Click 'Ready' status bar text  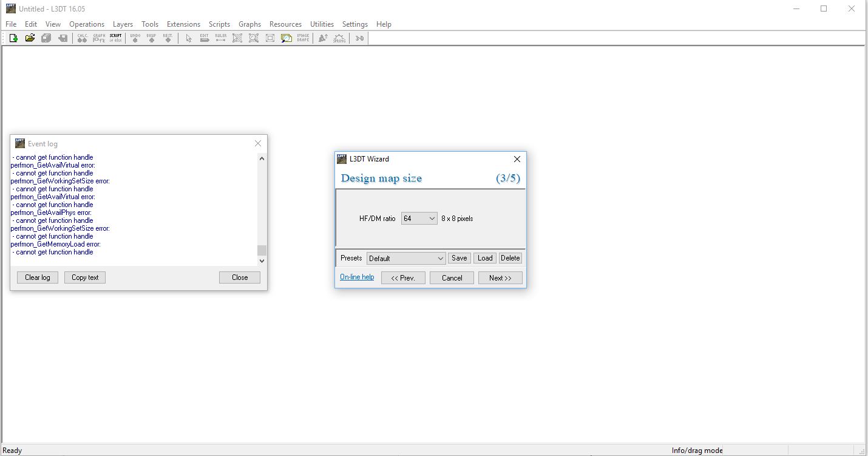coord(13,451)
